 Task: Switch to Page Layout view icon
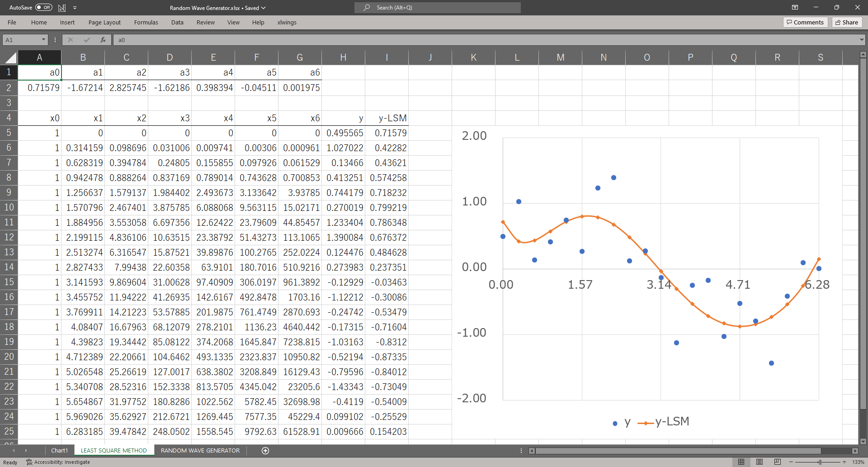[x=759, y=462]
